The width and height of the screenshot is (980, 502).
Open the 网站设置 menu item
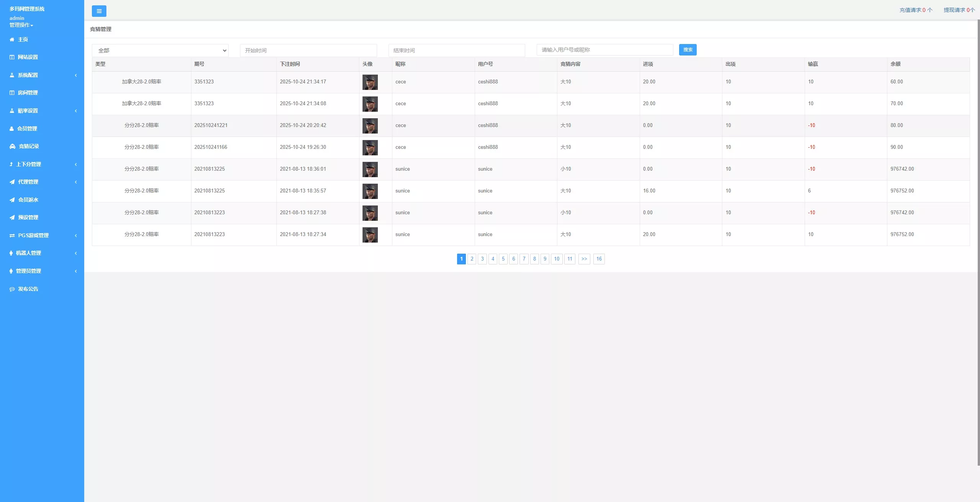(28, 57)
